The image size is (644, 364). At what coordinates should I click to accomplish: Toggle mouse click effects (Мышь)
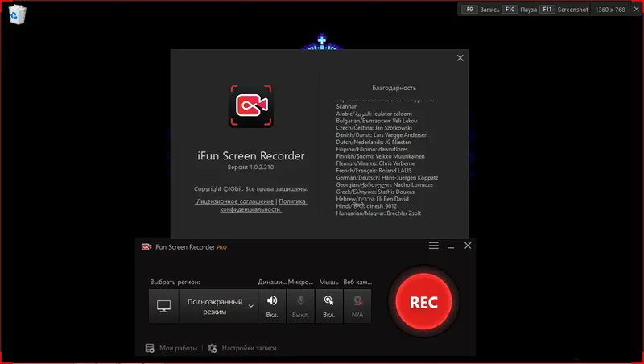[x=328, y=306]
